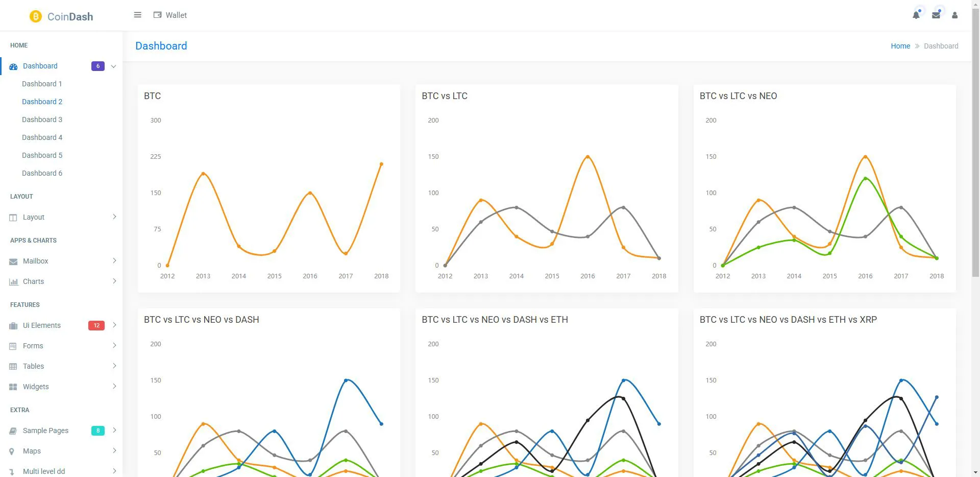Click the Home breadcrumb link

click(900, 46)
